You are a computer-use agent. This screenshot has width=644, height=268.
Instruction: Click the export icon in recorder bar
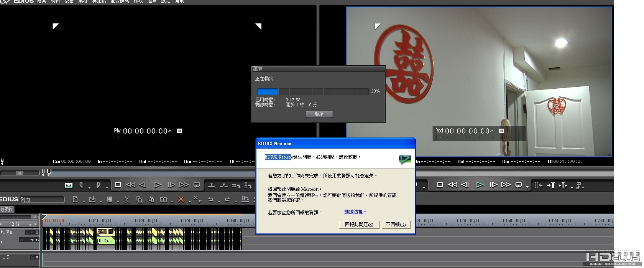point(579,185)
